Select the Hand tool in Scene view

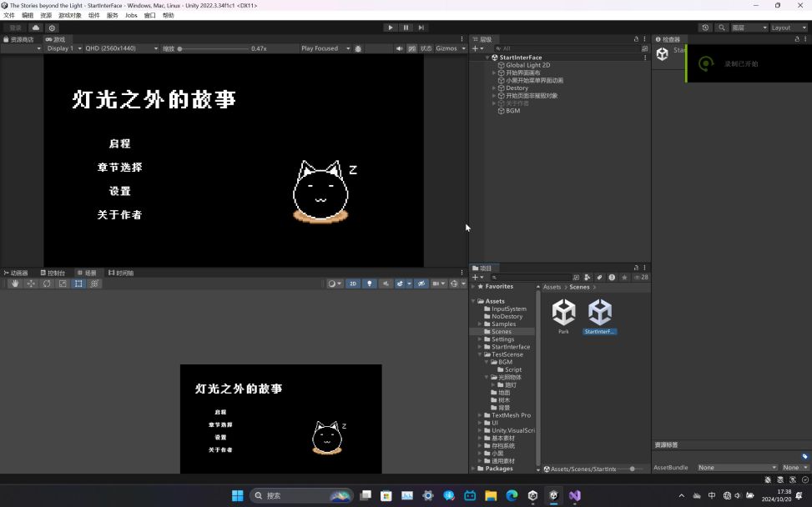pyautogui.click(x=15, y=284)
